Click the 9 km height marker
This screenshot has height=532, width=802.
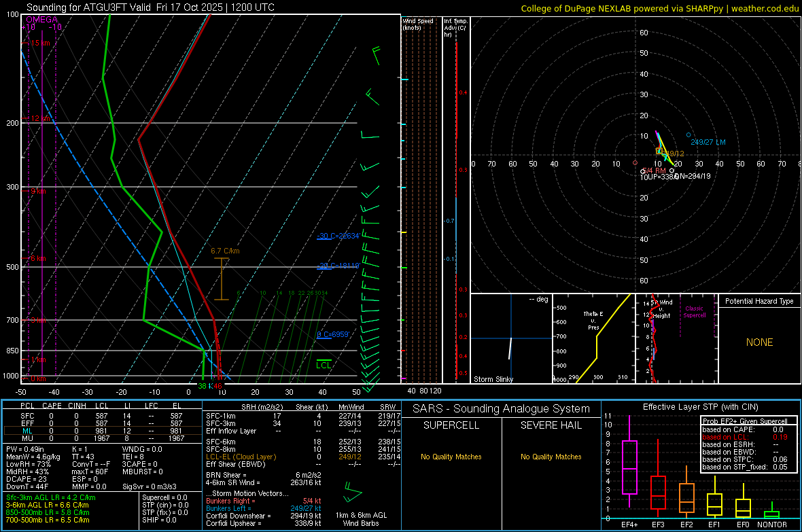point(38,191)
